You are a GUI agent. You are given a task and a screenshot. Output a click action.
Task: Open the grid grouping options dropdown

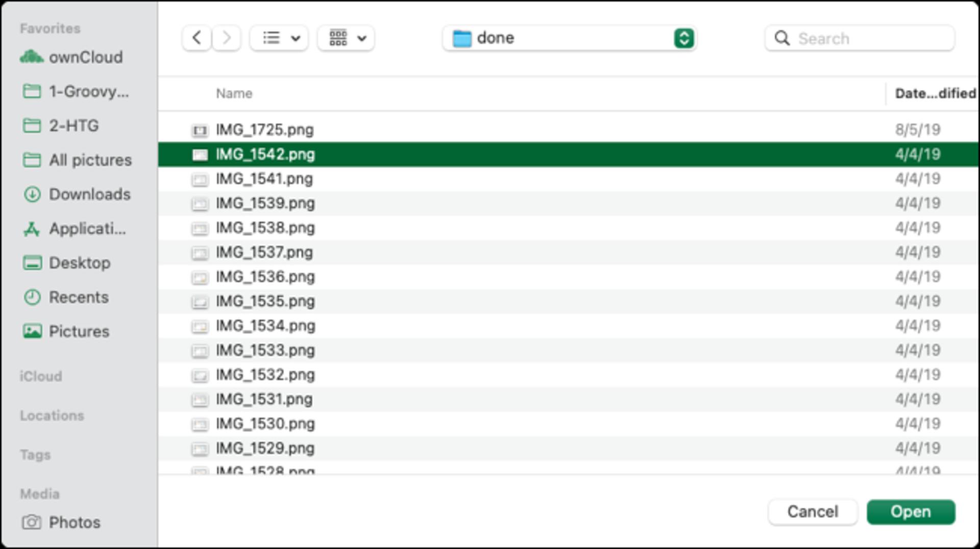click(x=346, y=38)
